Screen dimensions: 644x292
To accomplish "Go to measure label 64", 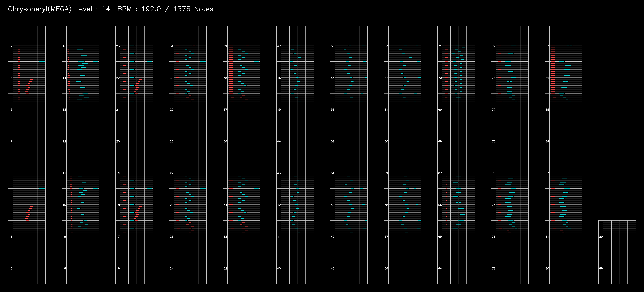I will (440, 269).
